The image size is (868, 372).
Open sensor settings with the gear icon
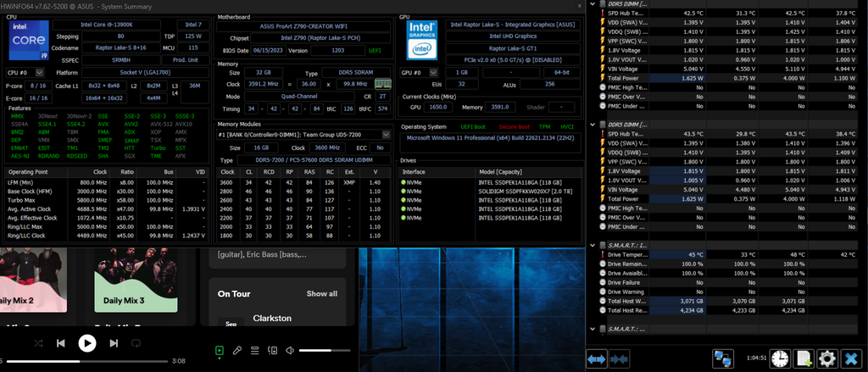[827, 358]
